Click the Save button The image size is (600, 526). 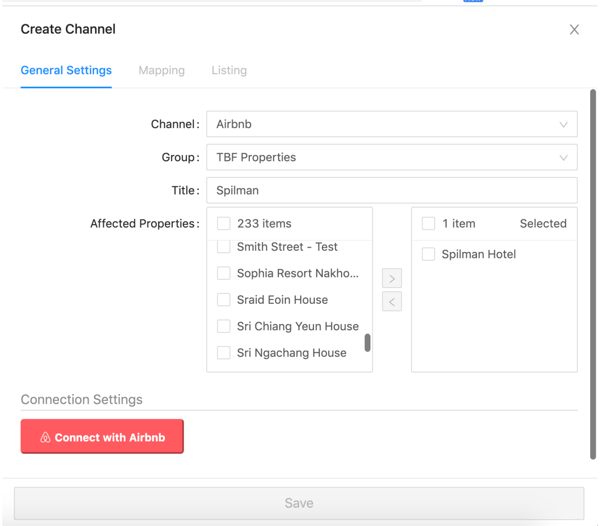(x=299, y=503)
